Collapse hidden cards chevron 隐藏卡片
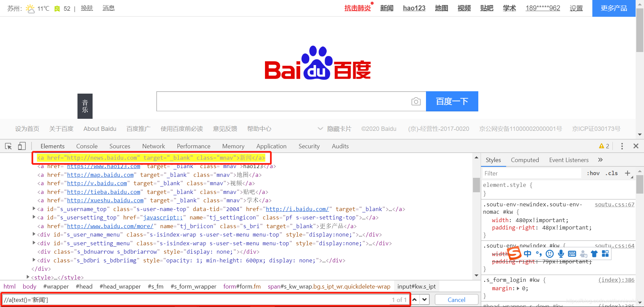This screenshot has height=307, width=644. point(320,129)
